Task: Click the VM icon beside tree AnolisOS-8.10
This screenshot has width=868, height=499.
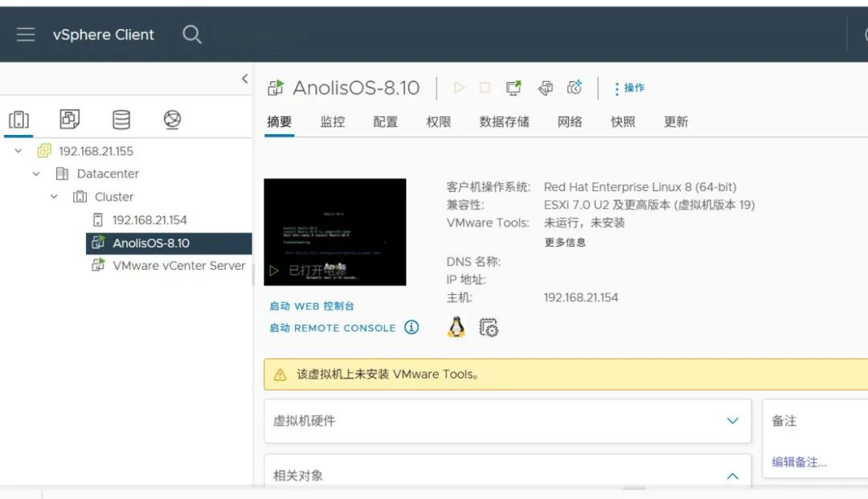Action: (x=98, y=243)
